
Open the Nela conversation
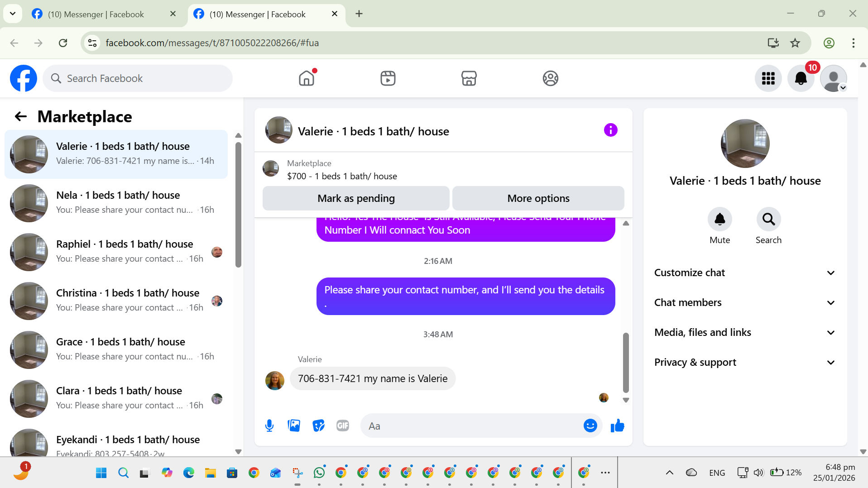(x=116, y=203)
